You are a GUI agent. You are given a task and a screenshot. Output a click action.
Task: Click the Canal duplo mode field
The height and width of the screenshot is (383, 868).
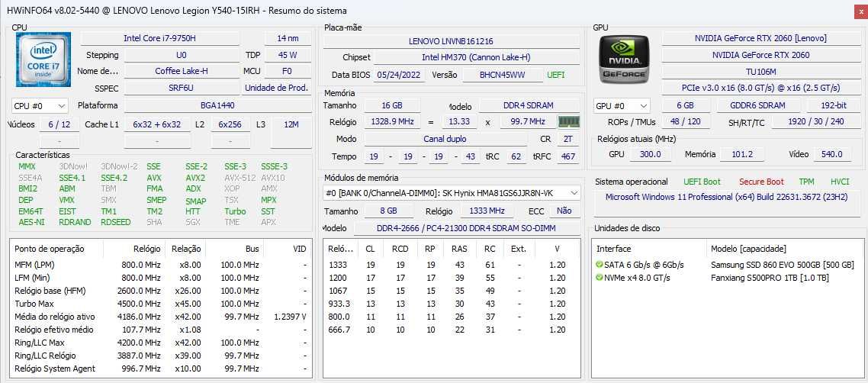[x=445, y=139]
